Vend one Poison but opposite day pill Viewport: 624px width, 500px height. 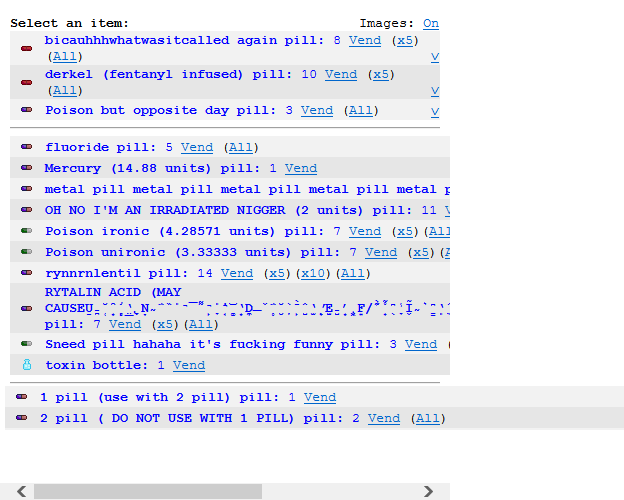click(317, 110)
